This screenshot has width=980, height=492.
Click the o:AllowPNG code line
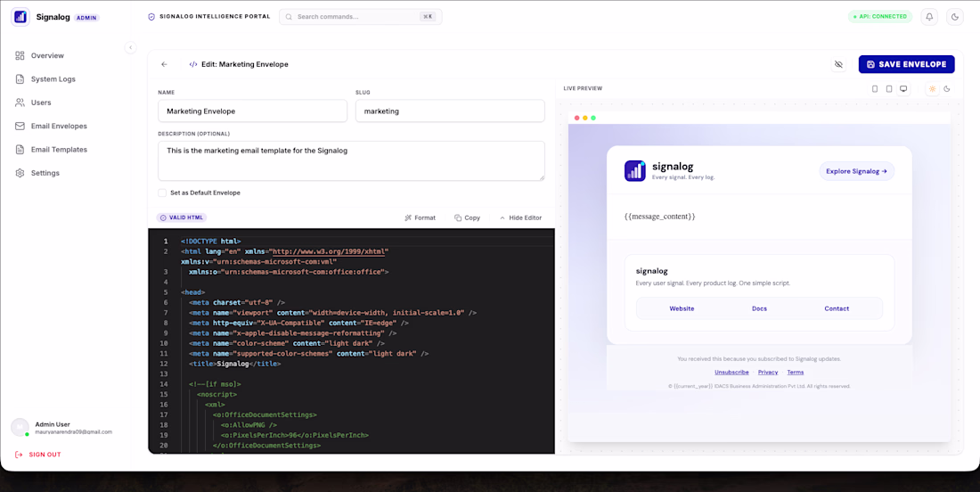pyautogui.click(x=249, y=425)
